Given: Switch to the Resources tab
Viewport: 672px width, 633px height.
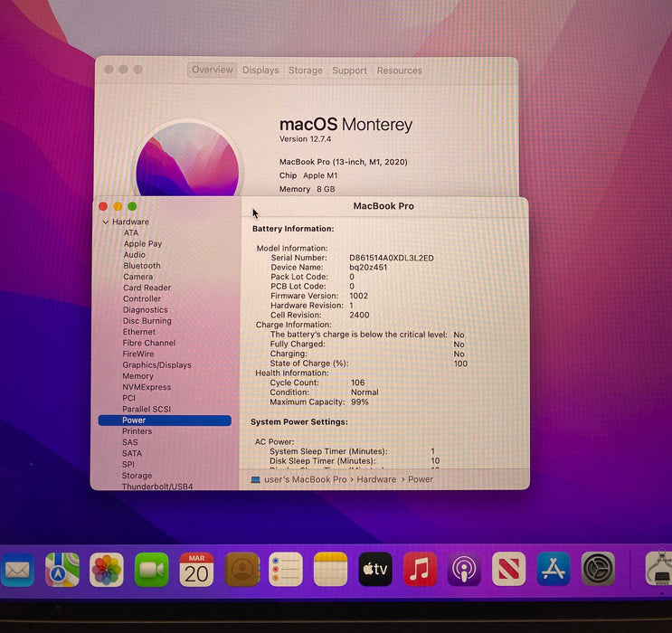Looking at the screenshot, I should pos(400,71).
